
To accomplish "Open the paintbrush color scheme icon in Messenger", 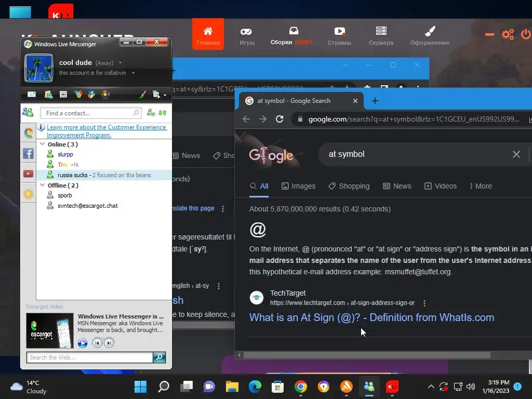I will point(142,95).
